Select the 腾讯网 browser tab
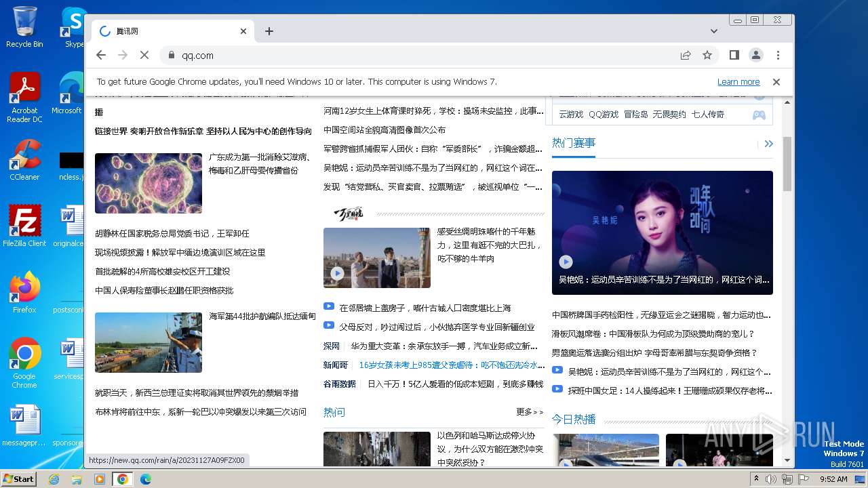 173,31
